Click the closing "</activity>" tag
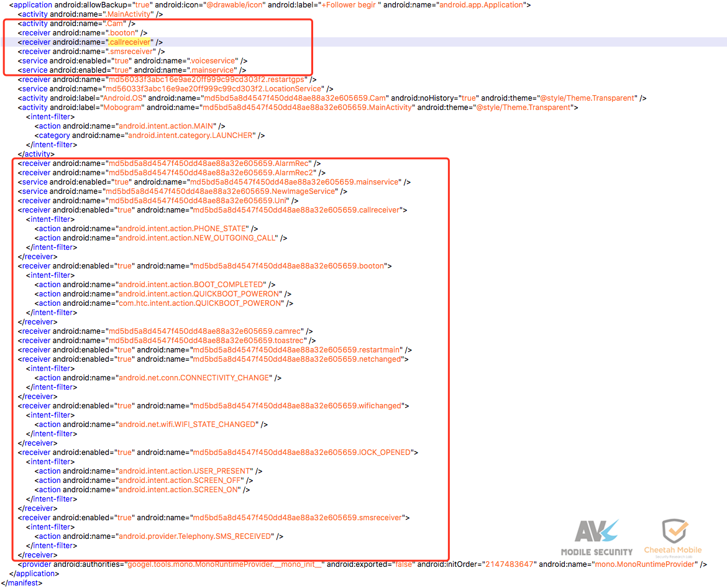This screenshot has height=588, width=727. 35,154
